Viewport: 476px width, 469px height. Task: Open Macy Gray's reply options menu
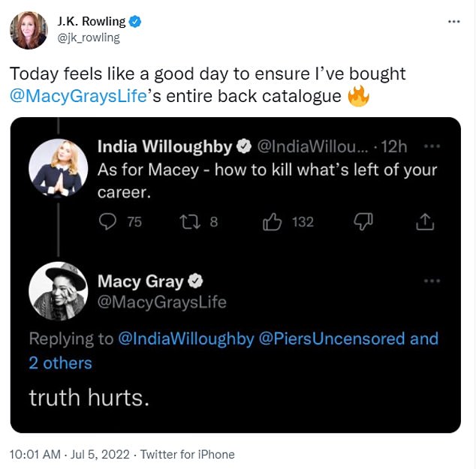[x=432, y=281]
